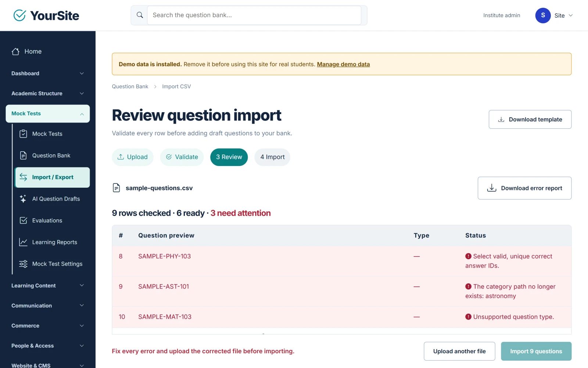Expand the Dashboard sidebar section

48,73
